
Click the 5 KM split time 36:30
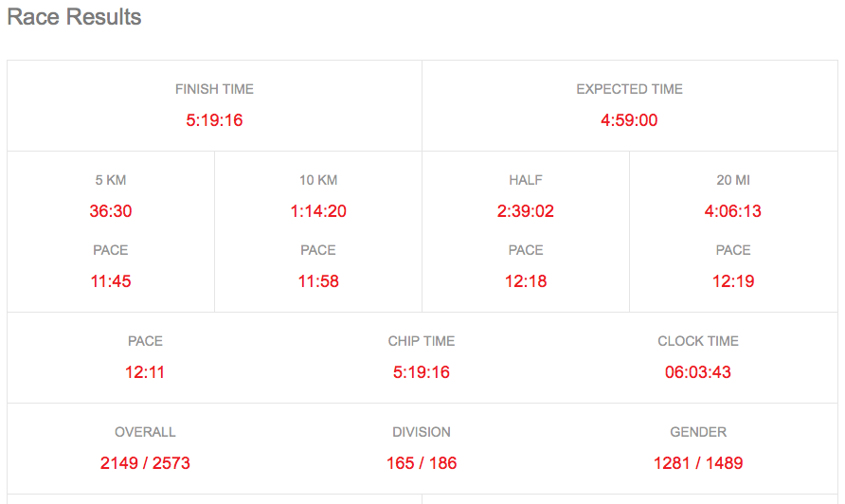point(111,211)
